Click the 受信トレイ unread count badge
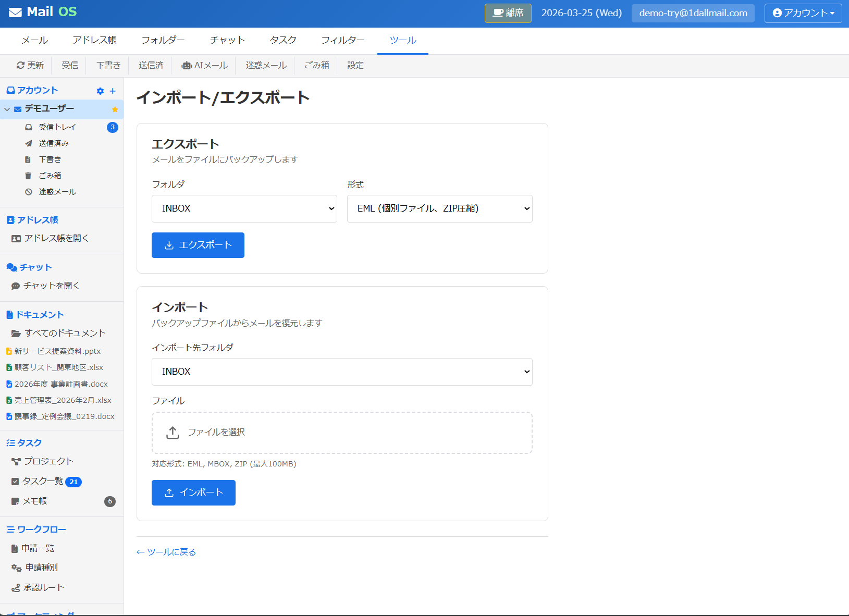The image size is (849, 616). pyautogui.click(x=112, y=127)
